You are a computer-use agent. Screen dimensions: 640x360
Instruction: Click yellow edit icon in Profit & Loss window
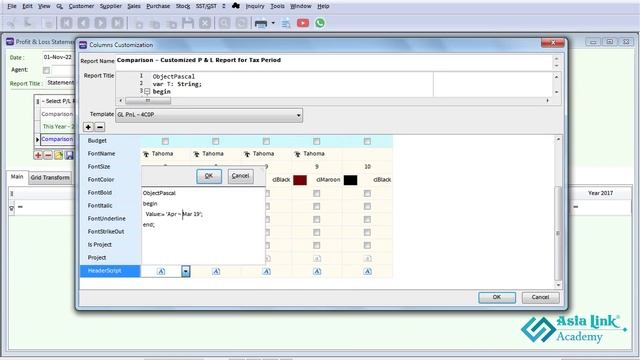pyautogui.click(x=59, y=155)
